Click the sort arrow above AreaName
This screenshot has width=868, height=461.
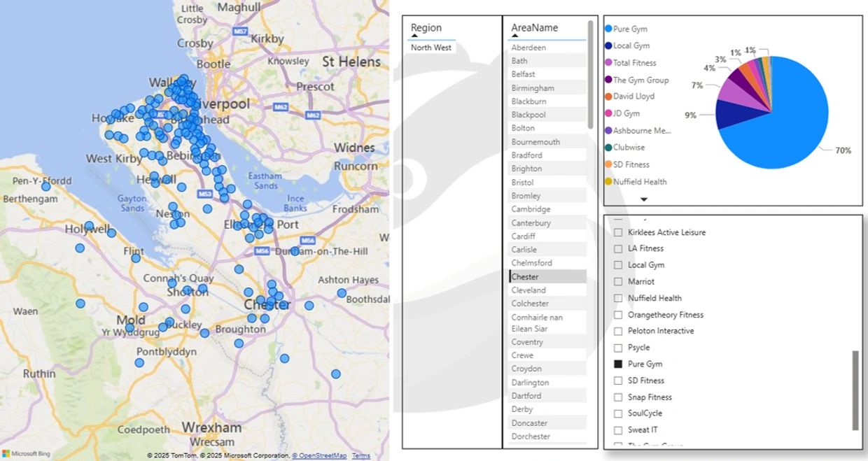[515, 36]
